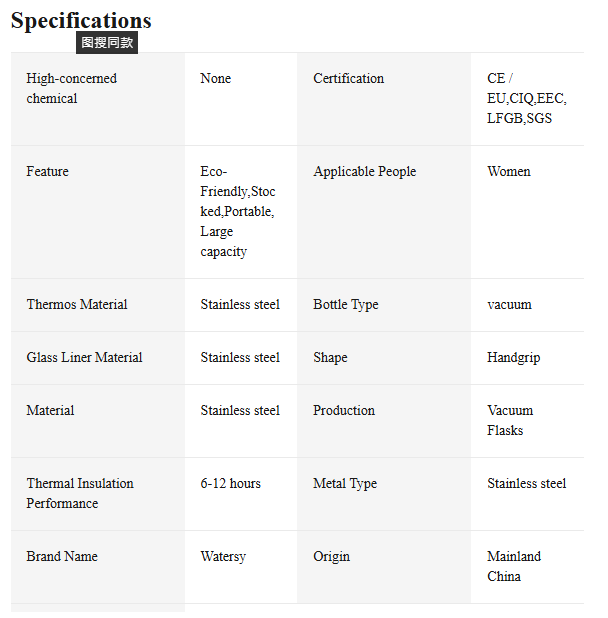
Task: Select the 6-12 hours value
Action: 230,484
